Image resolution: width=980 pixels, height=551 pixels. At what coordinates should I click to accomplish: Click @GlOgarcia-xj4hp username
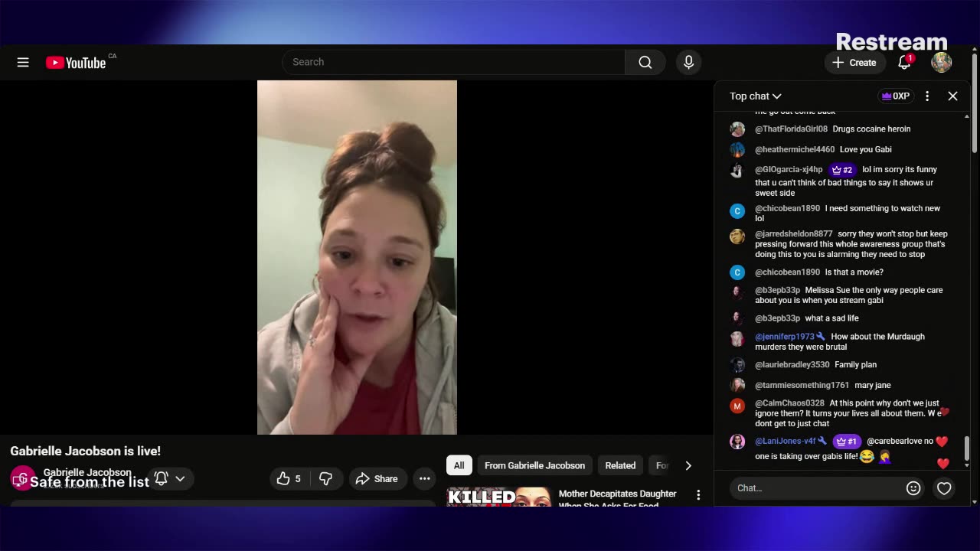click(789, 170)
